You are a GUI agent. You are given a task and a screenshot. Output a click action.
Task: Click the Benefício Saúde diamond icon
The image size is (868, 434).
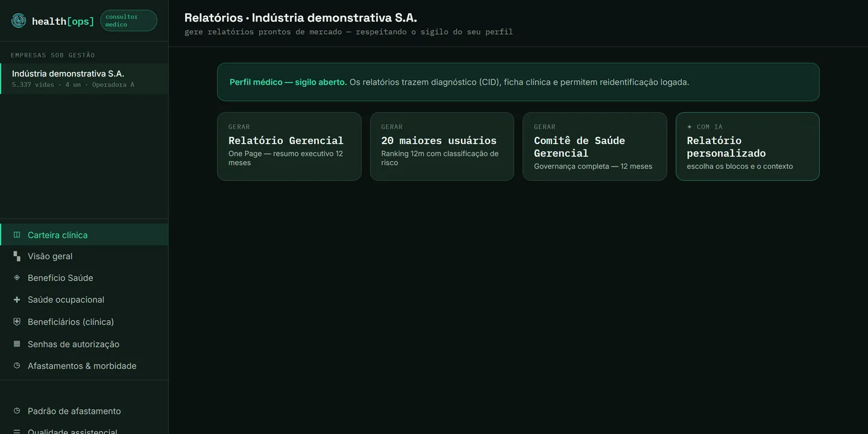coord(17,278)
